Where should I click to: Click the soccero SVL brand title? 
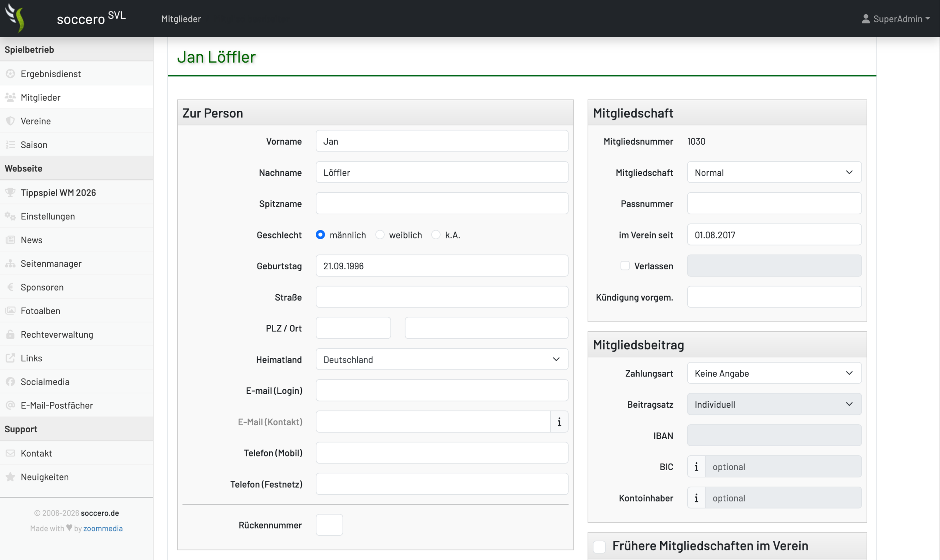click(91, 18)
